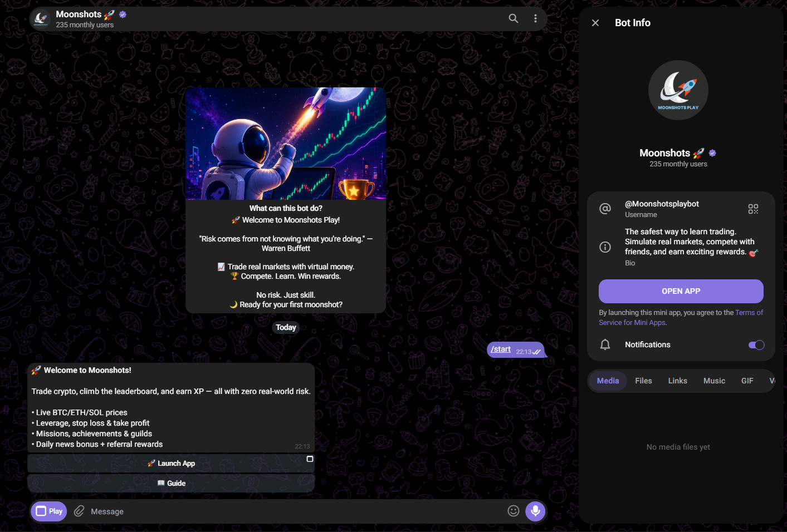The width and height of the screenshot is (787, 532).
Task: Record a voice message with microphone button
Action: click(x=535, y=511)
